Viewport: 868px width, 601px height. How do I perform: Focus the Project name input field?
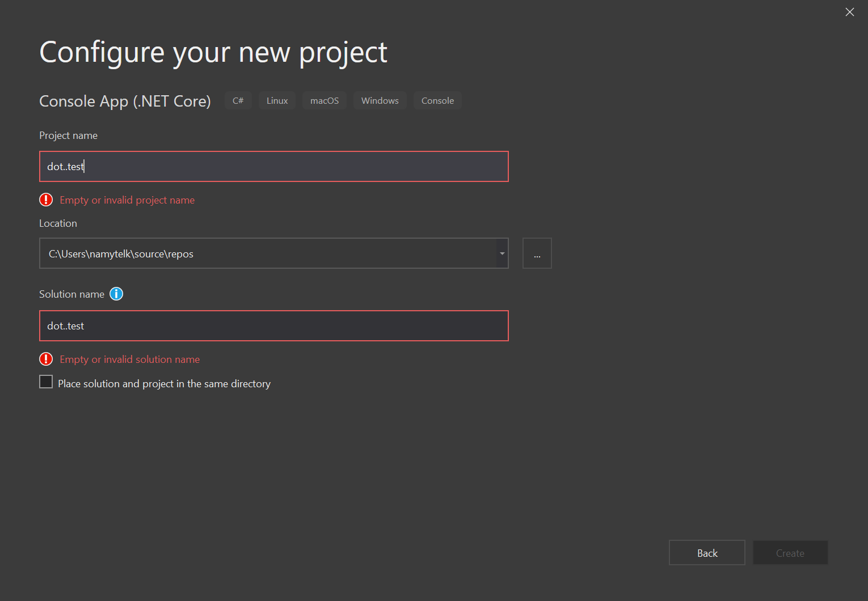coord(273,166)
